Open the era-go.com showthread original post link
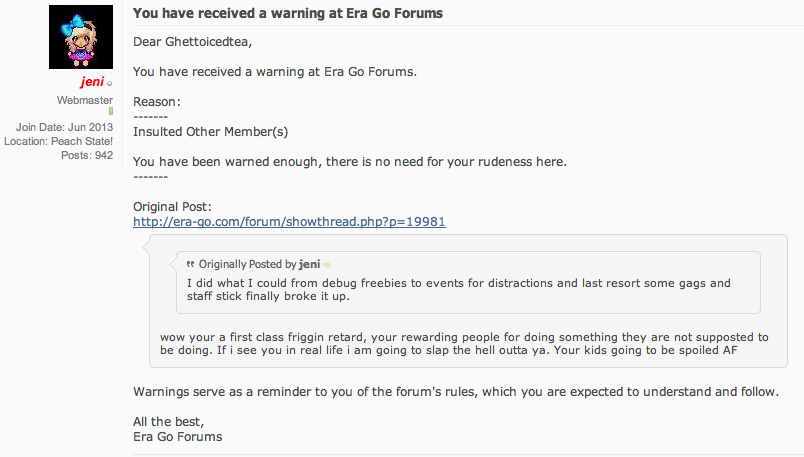Screen dimensions: 804x457 289,221
